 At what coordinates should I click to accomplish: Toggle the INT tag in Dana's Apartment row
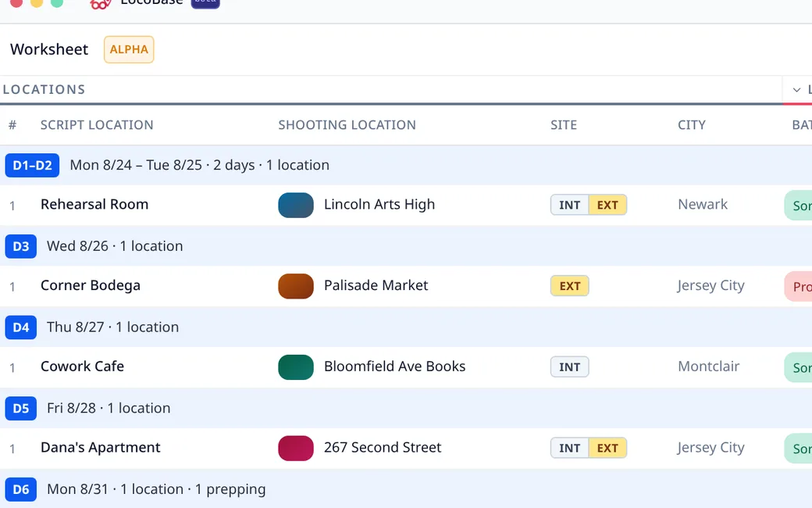click(x=570, y=448)
